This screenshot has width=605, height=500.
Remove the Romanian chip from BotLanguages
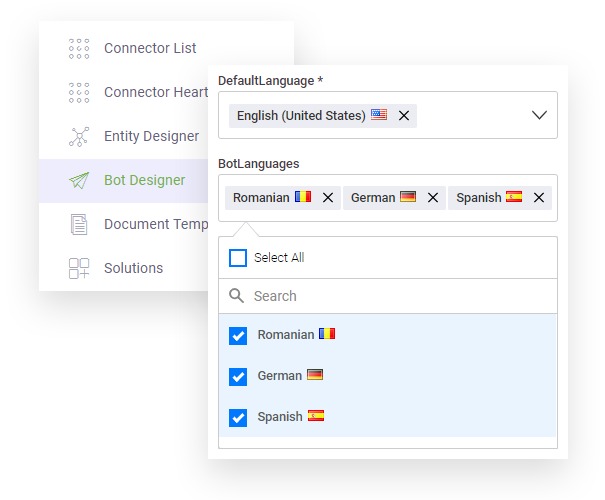tap(328, 198)
